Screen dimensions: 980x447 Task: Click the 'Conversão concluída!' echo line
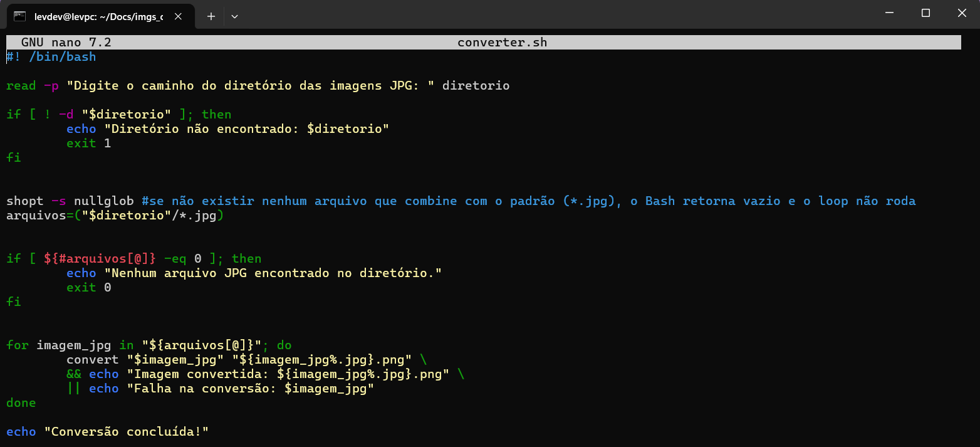107,432
